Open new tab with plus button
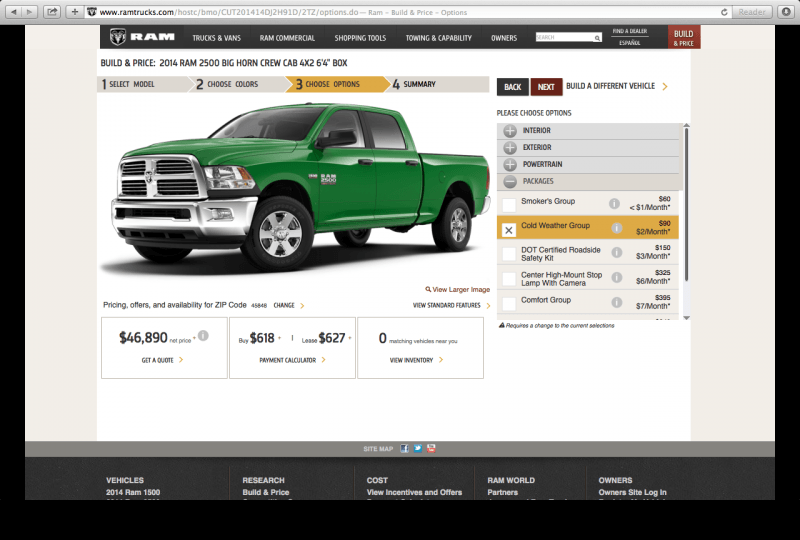The image size is (800, 540). click(x=74, y=12)
